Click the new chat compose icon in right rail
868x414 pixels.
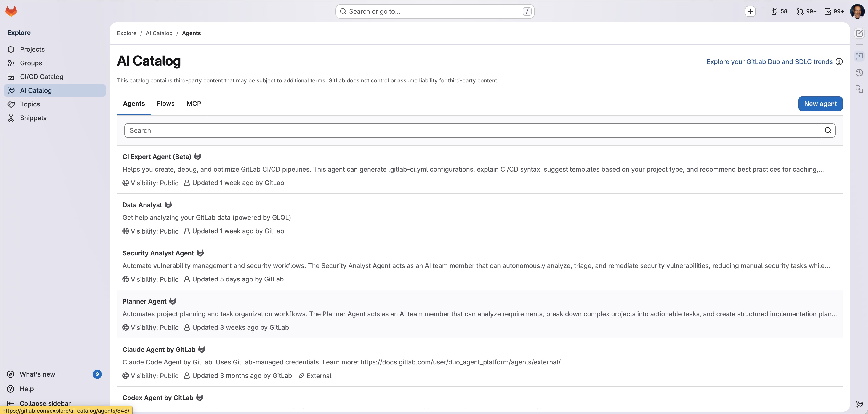(859, 33)
